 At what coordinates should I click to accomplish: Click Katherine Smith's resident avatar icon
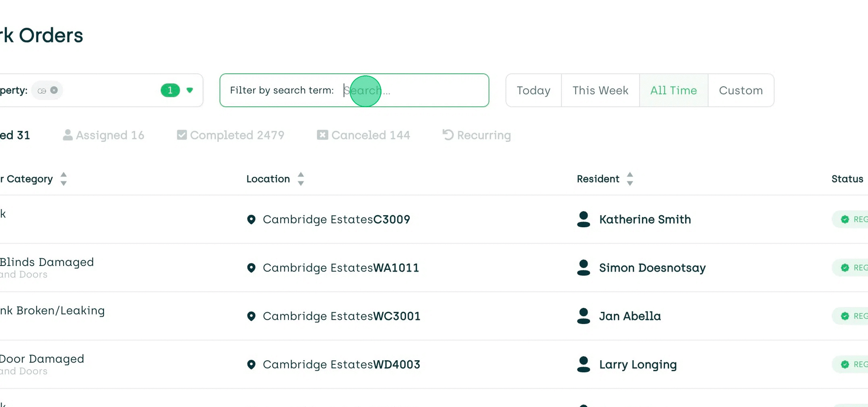point(583,219)
